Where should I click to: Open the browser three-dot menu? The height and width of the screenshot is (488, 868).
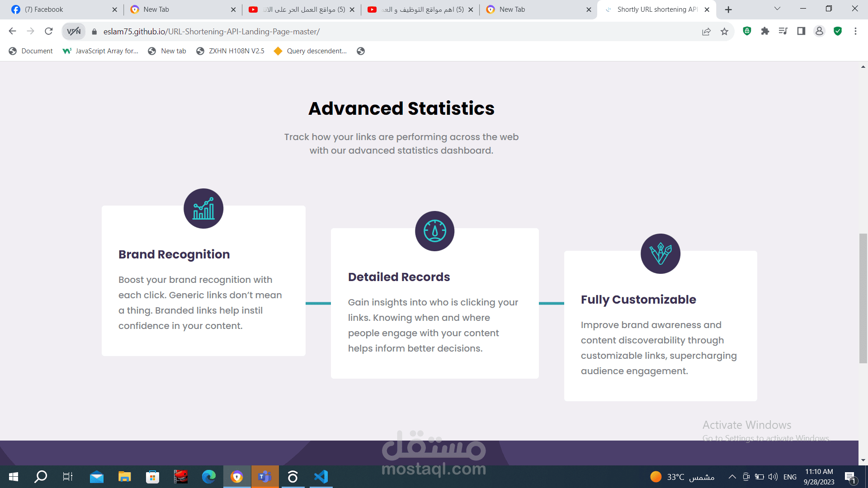pos(855,31)
